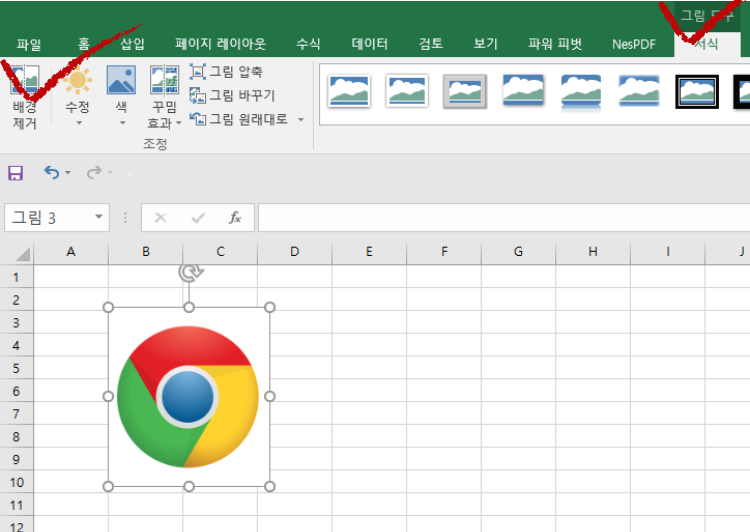
Task: Select column H header
Action: click(593, 252)
